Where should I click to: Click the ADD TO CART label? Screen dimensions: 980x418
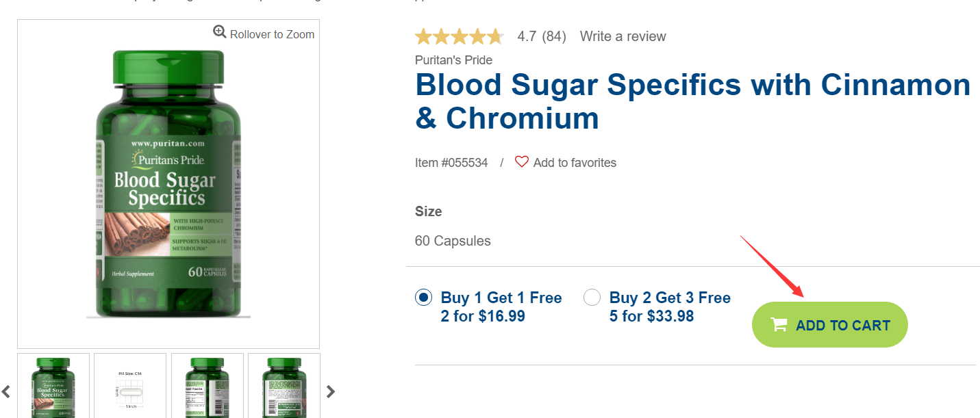tap(842, 326)
